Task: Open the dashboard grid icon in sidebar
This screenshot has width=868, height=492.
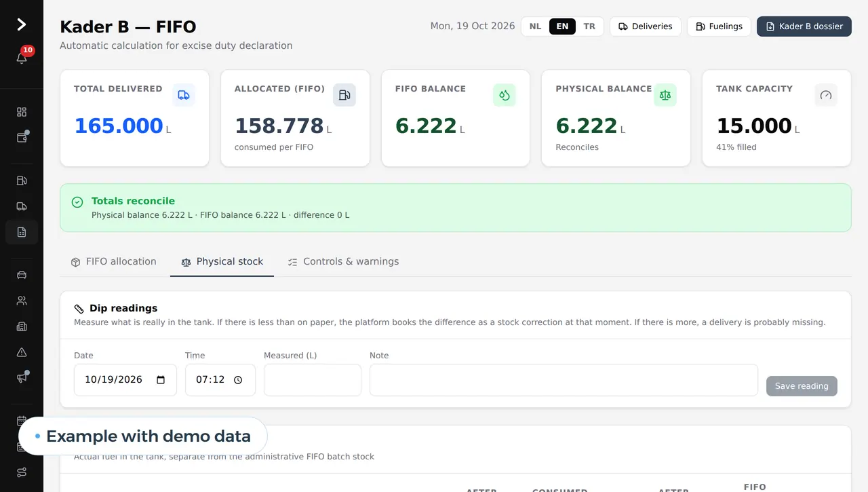Action: [x=22, y=112]
